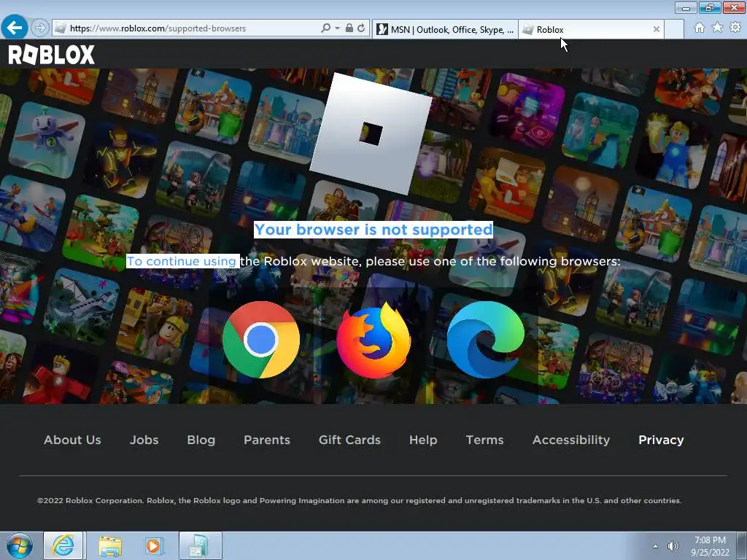
Task: Open the Windows Start menu orb
Action: pos(20,545)
